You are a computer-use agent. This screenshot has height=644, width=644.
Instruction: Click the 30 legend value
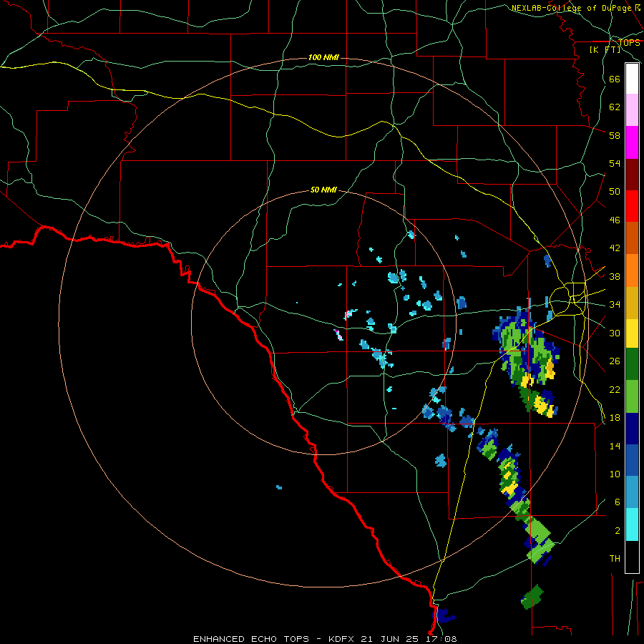pos(615,333)
